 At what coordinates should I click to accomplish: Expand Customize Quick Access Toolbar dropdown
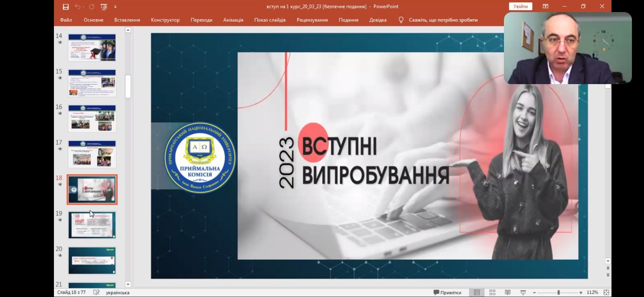tap(116, 7)
